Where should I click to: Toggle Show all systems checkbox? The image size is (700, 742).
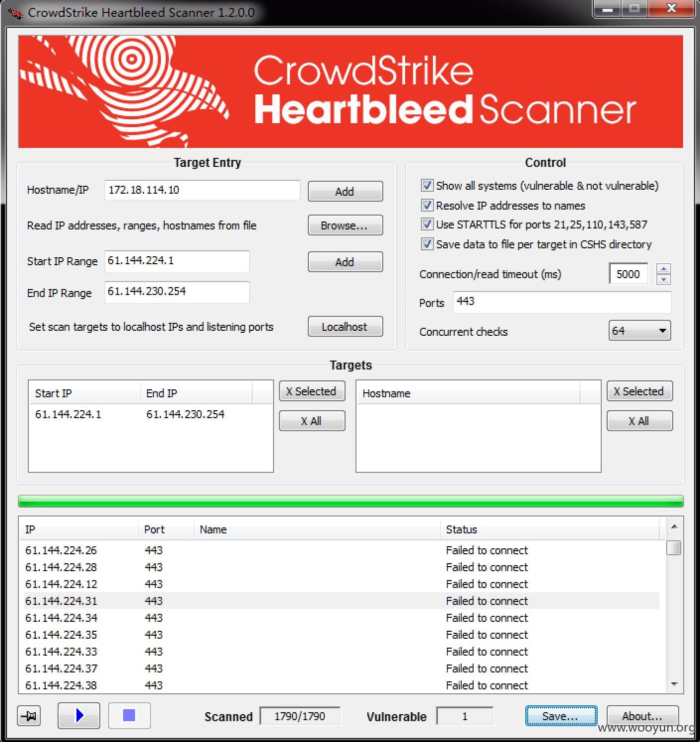pos(427,186)
